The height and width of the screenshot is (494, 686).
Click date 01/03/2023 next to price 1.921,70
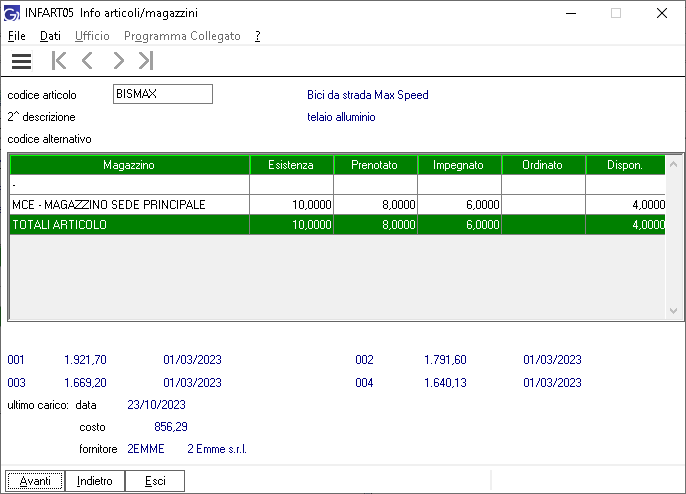click(x=192, y=360)
